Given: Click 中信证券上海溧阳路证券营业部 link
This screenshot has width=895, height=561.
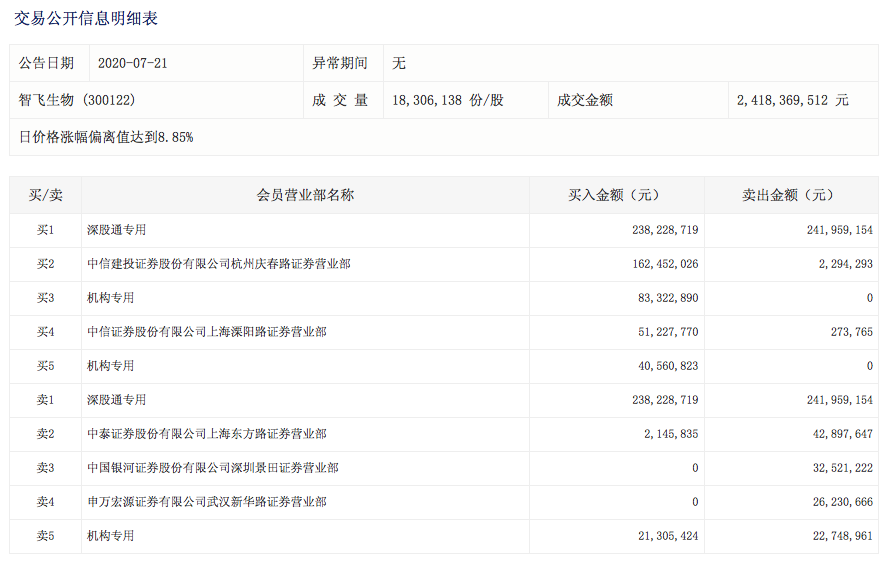Looking at the screenshot, I should tap(206, 332).
